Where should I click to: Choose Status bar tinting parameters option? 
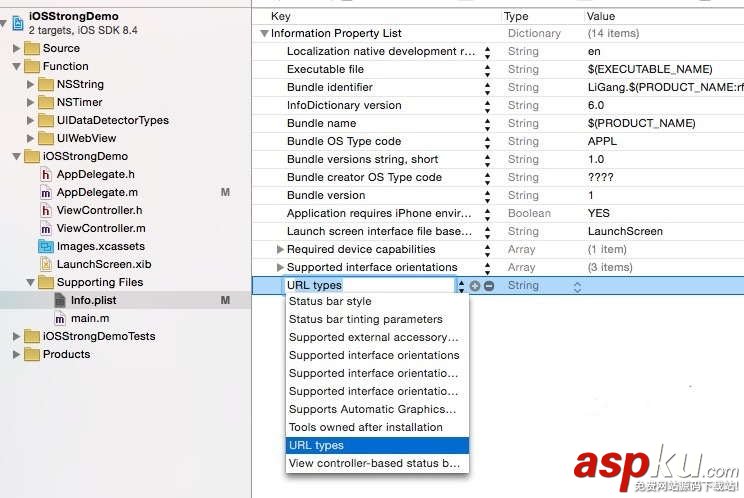[377, 320]
